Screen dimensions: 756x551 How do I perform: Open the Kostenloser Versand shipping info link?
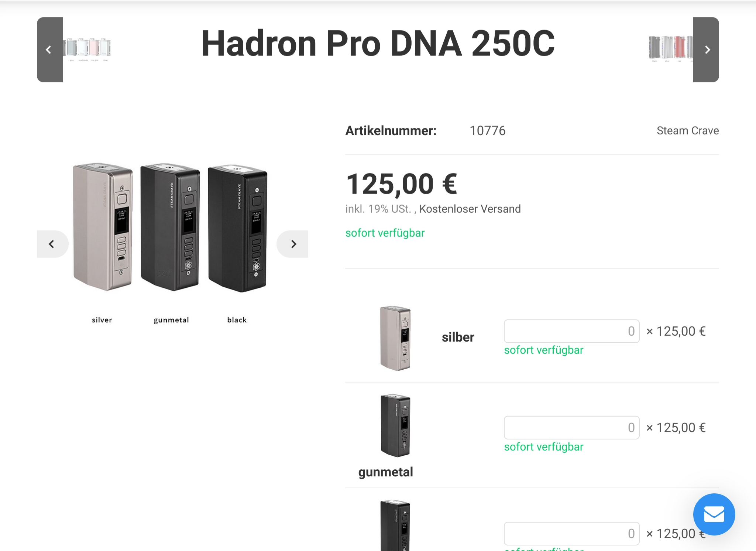tap(470, 209)
